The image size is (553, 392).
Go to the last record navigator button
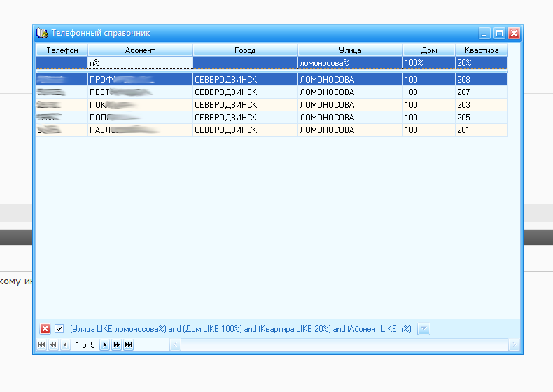tap(129, 344)
